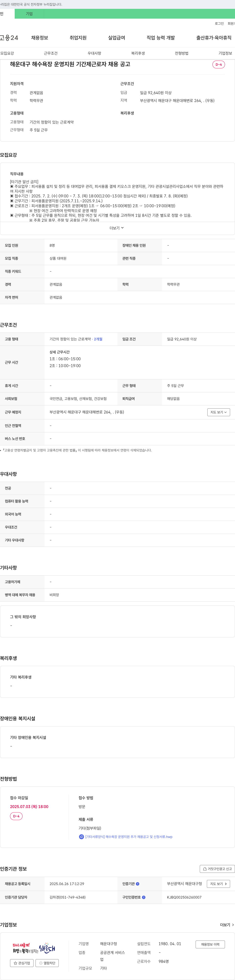Open 채용정보 이력 button

coord(210,944)
